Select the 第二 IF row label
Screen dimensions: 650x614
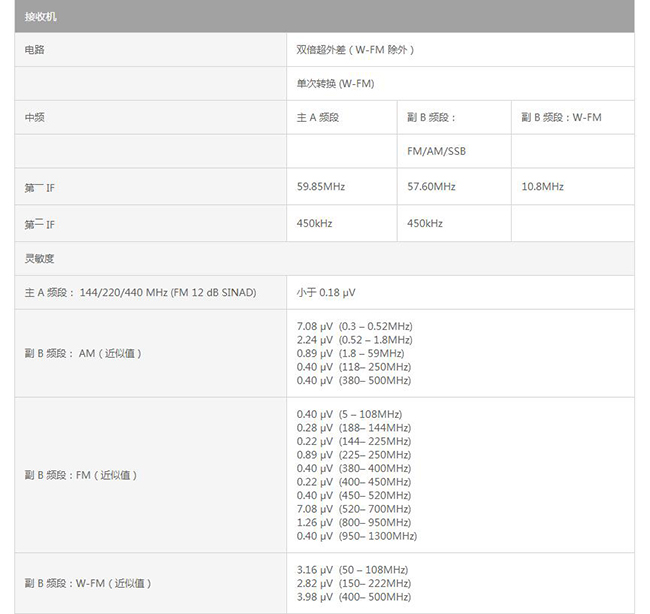point(39,224)
